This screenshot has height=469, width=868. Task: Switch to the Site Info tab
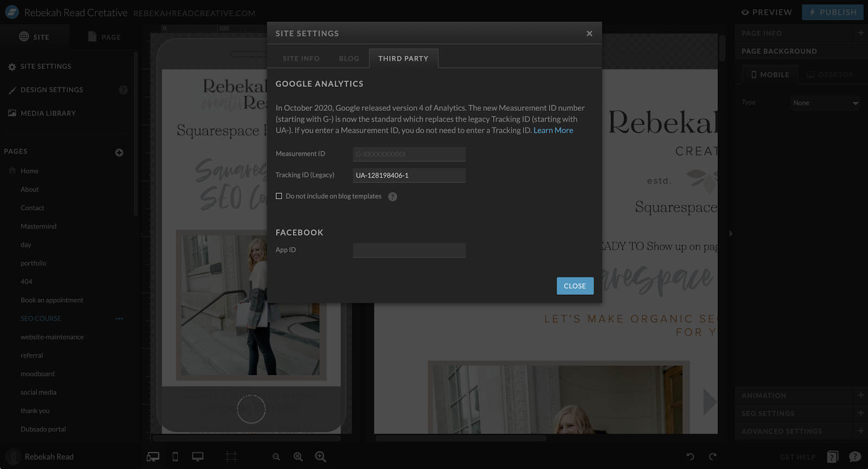tap(301, 59)
